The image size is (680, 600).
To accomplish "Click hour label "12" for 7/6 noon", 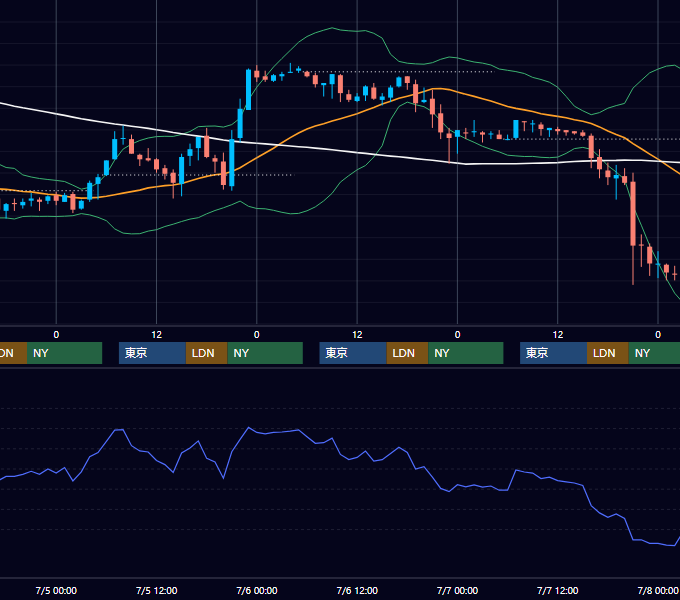I will 357,335.
